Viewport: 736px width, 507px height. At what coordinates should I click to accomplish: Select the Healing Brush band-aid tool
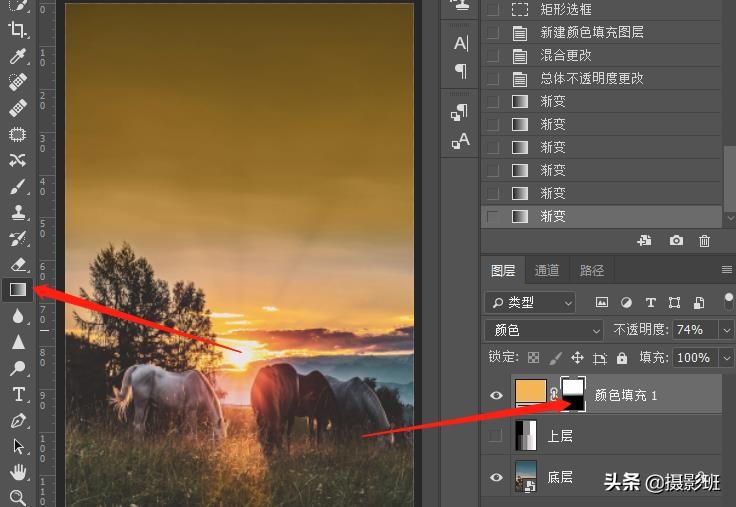(x=18, y=108)
